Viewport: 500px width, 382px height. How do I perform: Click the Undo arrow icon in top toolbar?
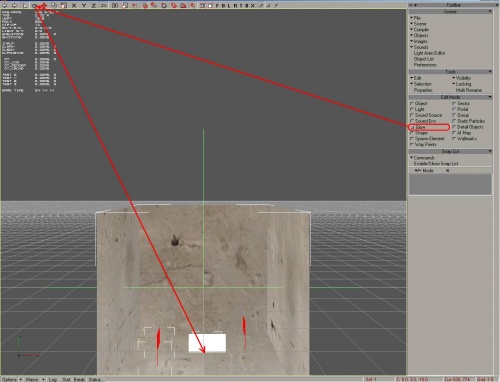(x=4, y=5)
